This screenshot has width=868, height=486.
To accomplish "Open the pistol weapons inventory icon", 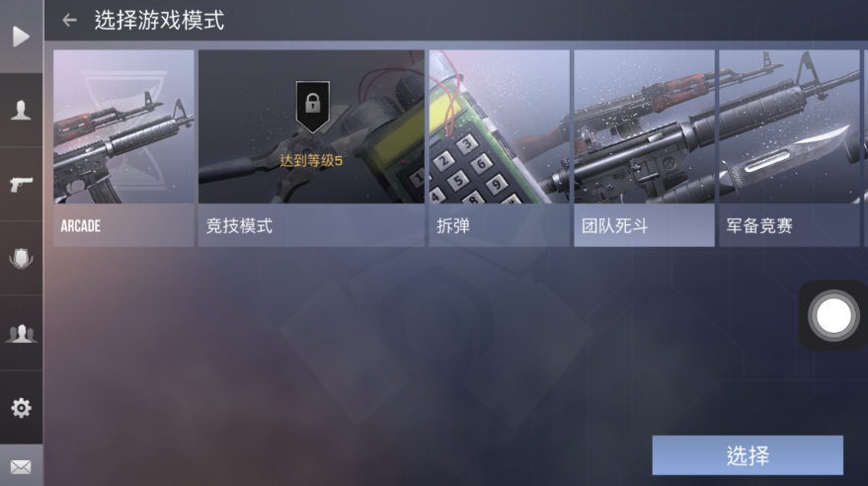I will point(21,184).
